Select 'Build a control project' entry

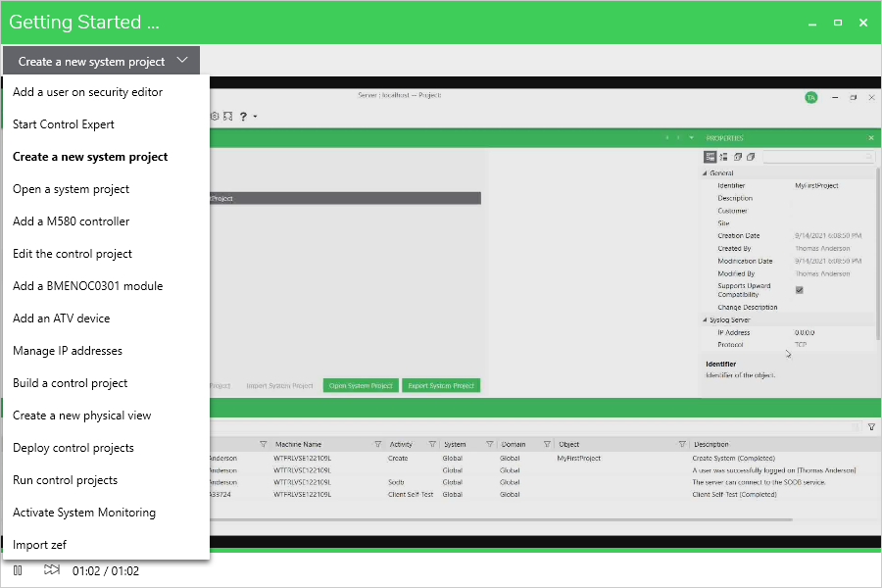[71, 383]
